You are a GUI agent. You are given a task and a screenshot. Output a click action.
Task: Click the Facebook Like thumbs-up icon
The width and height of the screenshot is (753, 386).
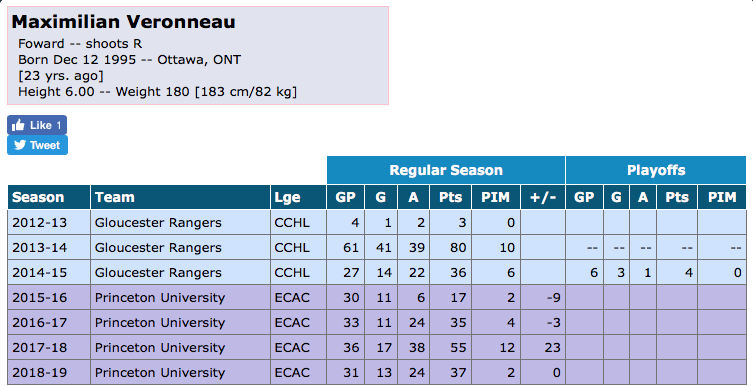pos(18,125)
